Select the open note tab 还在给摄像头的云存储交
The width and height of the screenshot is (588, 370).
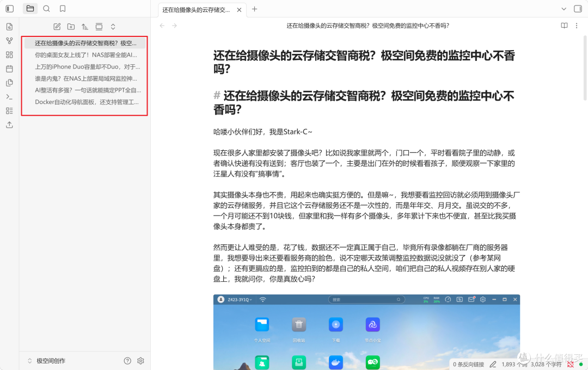point(196,10)
